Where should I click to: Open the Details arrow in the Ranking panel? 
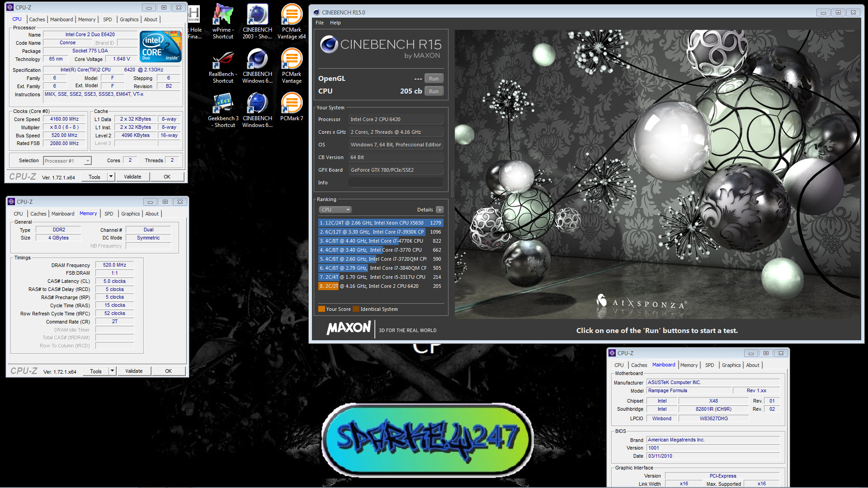click(x=439, y=210)
